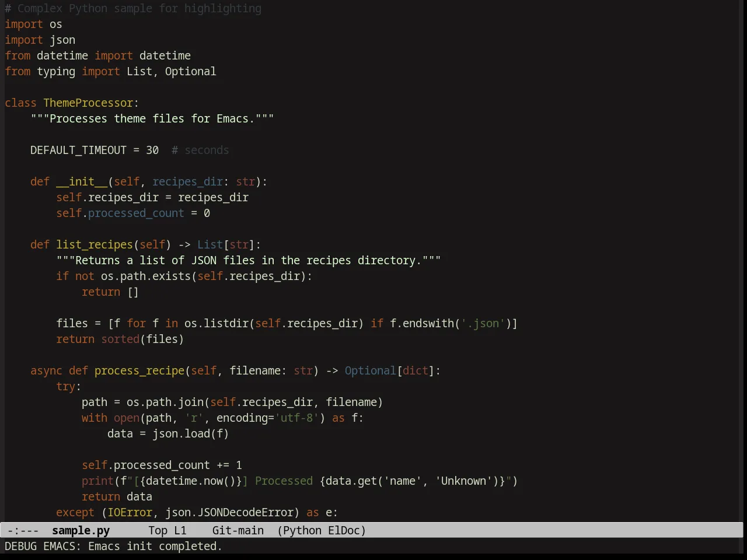Click 'f.endswith' call
Viewport: 747px width, 560px height.
click(422, 323)
